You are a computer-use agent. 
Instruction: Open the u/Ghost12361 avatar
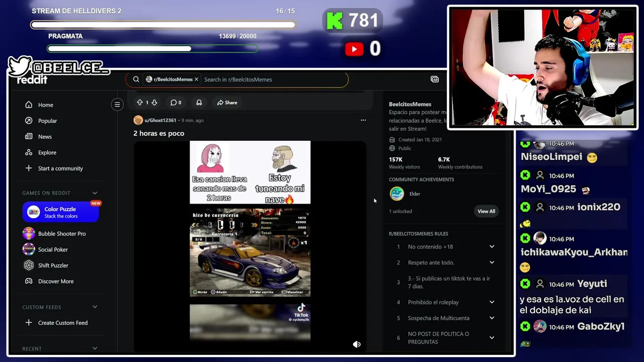[138, 120]
